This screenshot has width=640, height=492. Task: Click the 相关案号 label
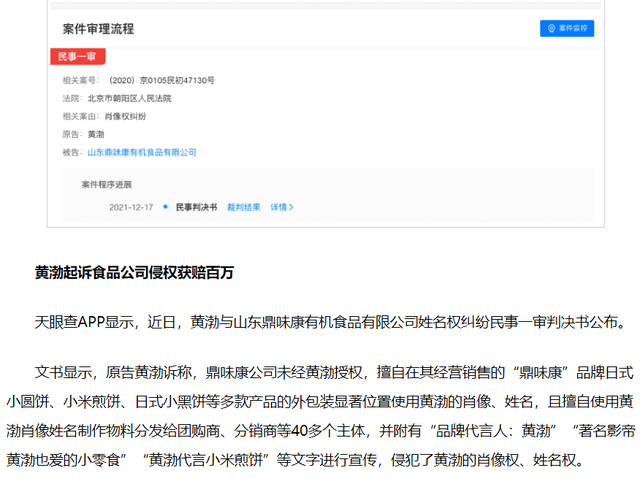(80, 80)
